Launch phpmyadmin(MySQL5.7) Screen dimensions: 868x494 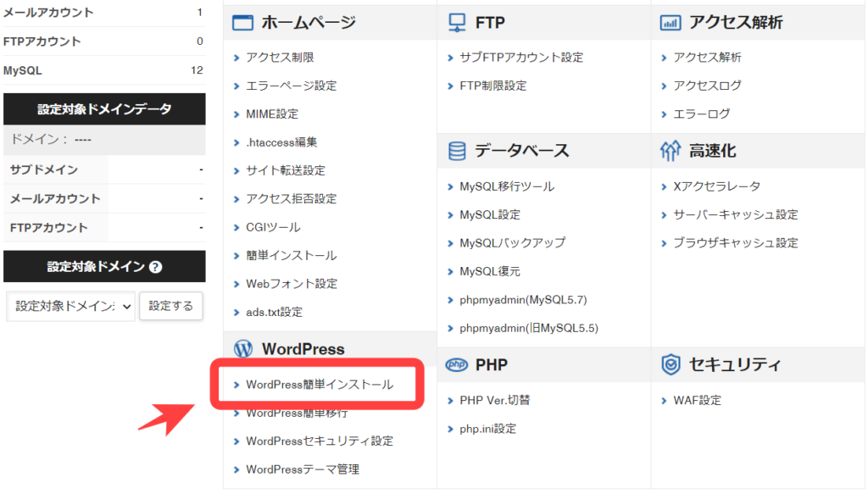point(523,300)
